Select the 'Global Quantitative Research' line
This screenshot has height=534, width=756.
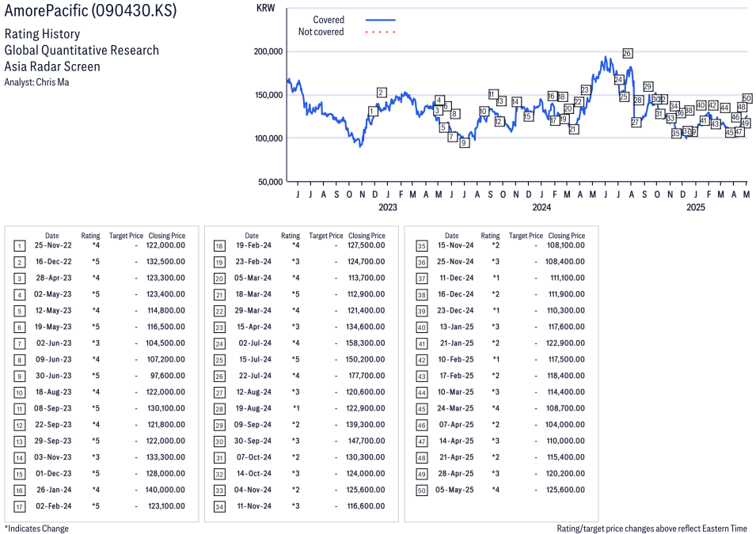tap(82, 50)
